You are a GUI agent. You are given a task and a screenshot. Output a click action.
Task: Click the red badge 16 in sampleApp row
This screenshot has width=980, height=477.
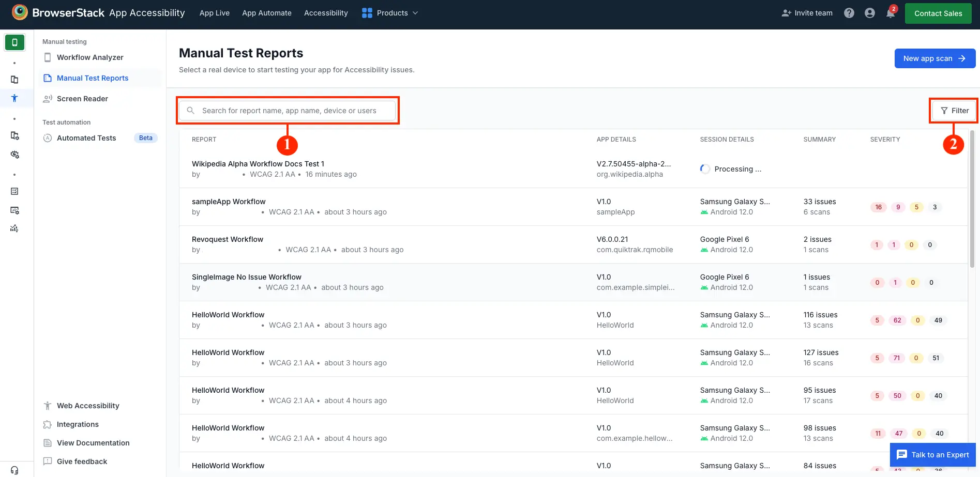(x=878, y=207)
